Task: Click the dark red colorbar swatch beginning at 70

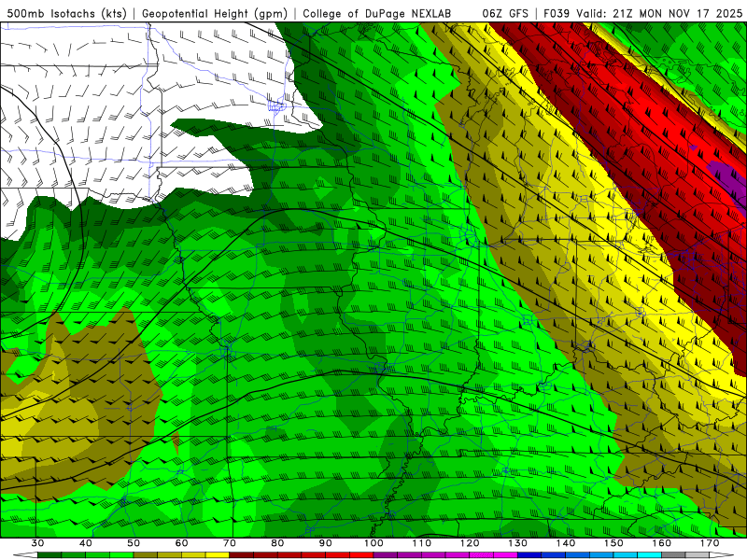Action: [242, 555]
